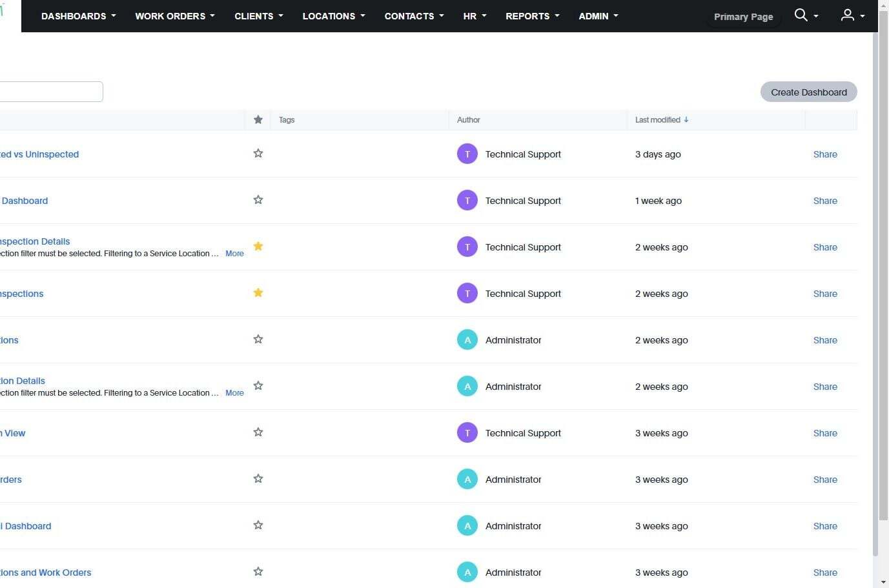Open the user account icon menu

click(847, 15)
